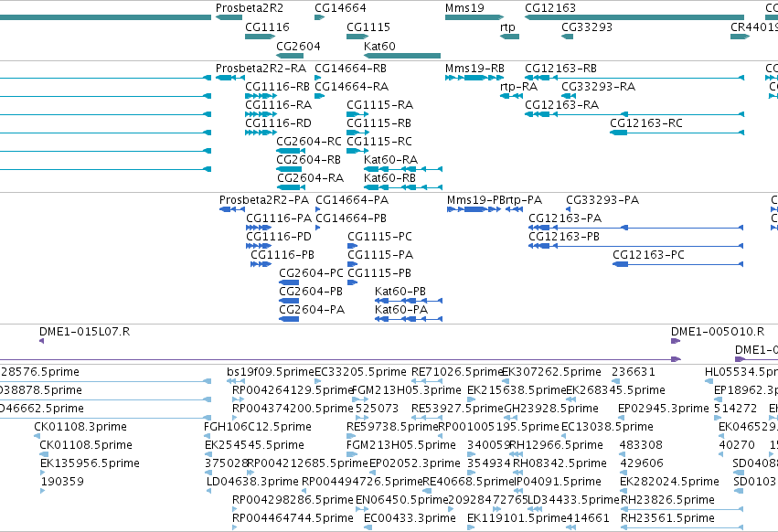The width and height of the screenshot is (778, 532).
Task: Select the FGH106C12.5prime EST label
Action: coord(258,427)
